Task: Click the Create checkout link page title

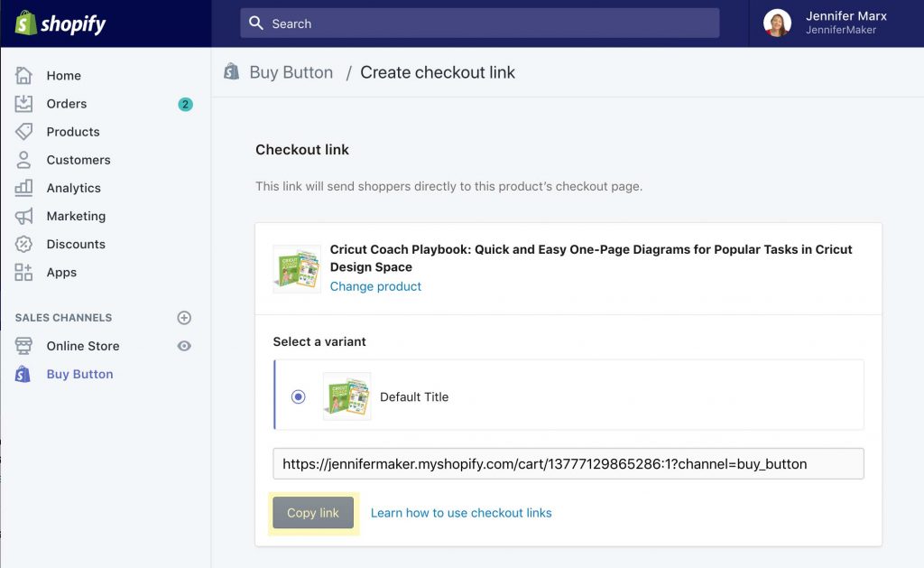Action: tap(438, 72)
